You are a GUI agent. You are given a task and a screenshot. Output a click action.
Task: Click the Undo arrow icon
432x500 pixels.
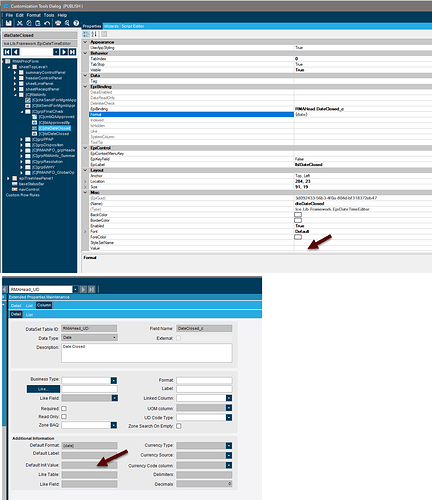click(47, 23)
